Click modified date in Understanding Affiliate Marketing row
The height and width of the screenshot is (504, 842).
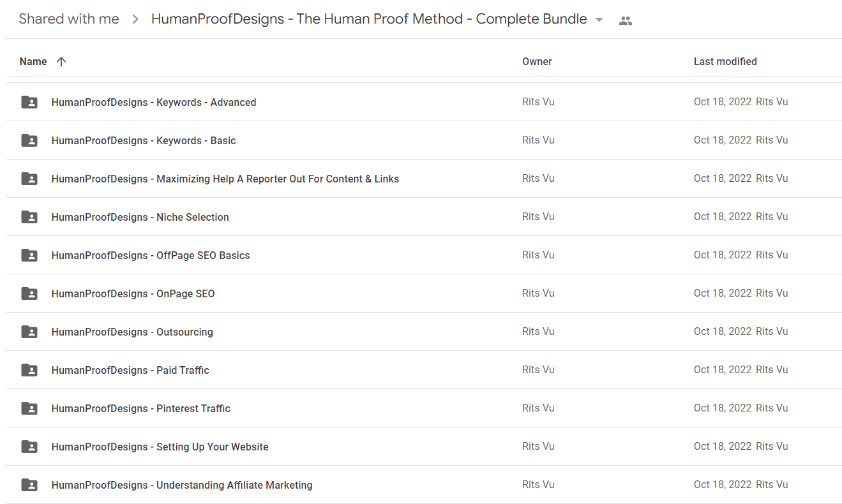[x=723, y=485]
